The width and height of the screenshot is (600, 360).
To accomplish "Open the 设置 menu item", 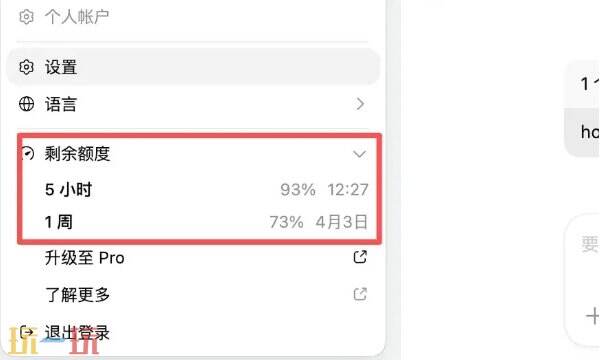I will point(193,67).
